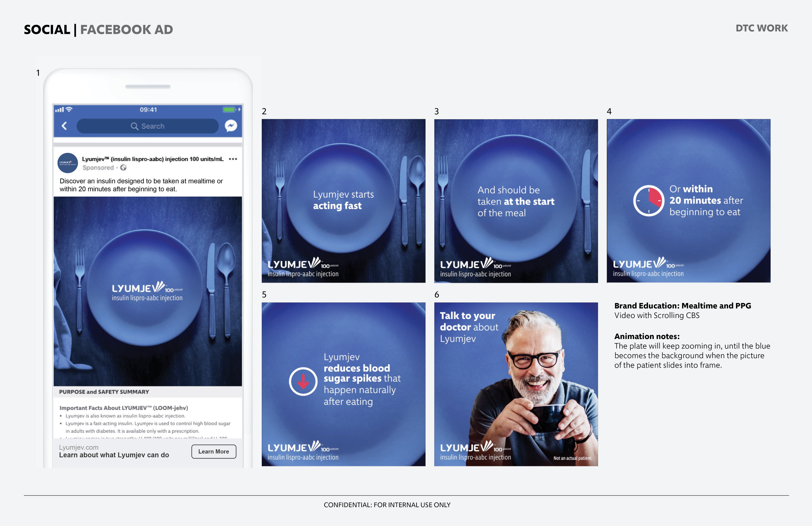Click the globe public-audience icon
Screen dimensions: 812x526
coord(123,167)
